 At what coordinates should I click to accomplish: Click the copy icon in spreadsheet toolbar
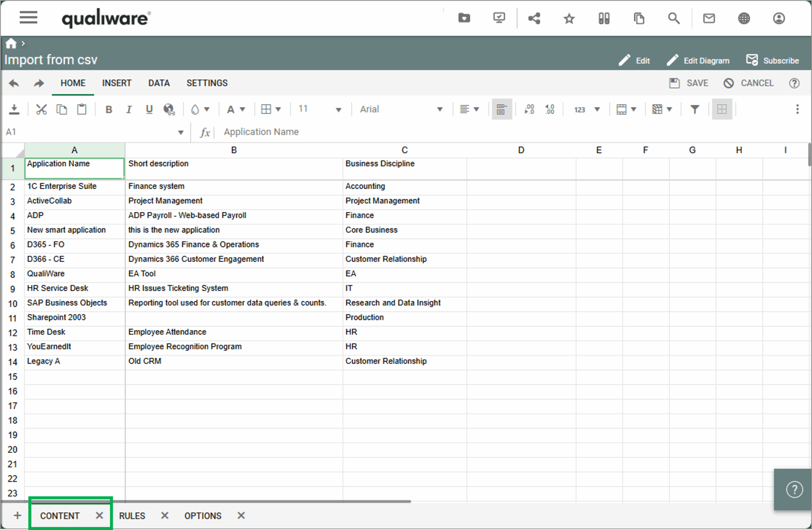(62, 109)
